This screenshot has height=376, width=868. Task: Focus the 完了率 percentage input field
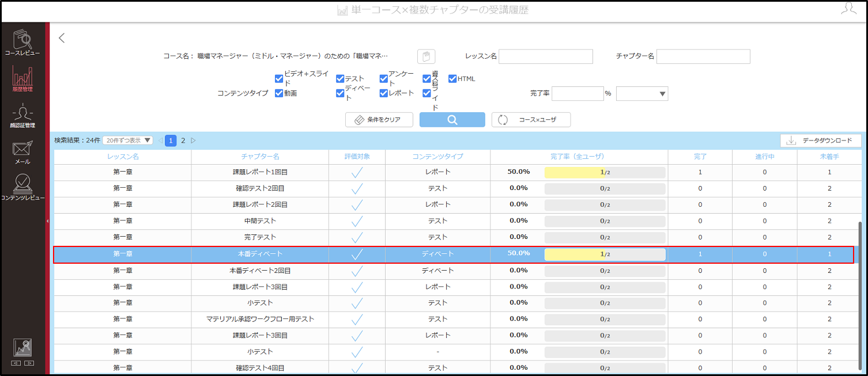578,93
